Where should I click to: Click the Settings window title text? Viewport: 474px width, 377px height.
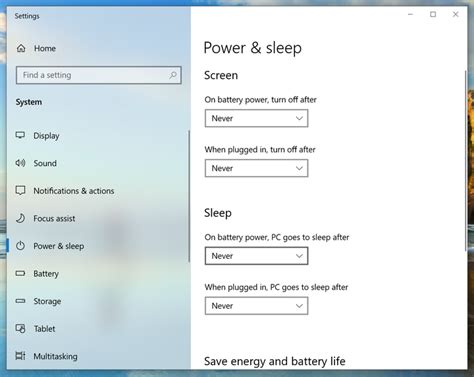(x=27, y=16)
